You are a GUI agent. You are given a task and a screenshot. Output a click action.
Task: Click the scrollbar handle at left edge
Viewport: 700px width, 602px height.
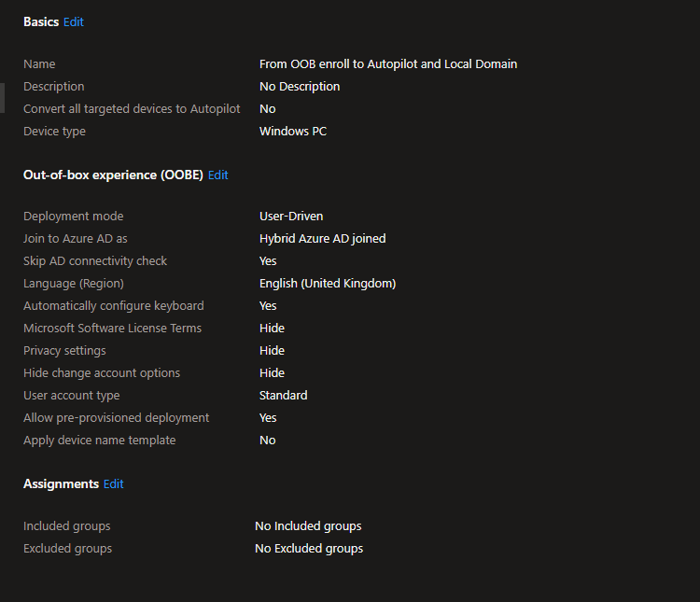[x=2, y=98]
